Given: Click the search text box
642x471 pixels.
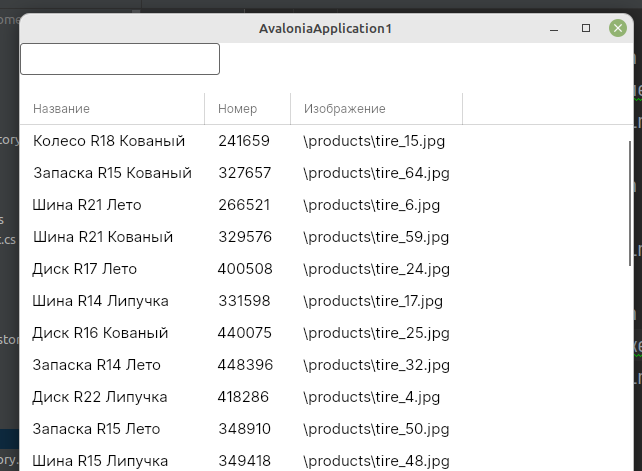Looking at the screenshot, I should tap(120, 59).
